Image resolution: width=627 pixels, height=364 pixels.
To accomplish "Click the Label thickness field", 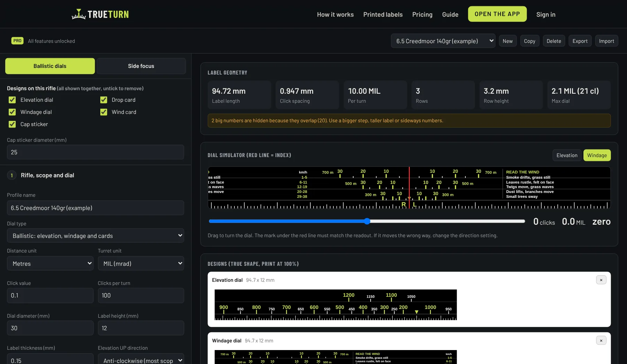I will point(50,359).
